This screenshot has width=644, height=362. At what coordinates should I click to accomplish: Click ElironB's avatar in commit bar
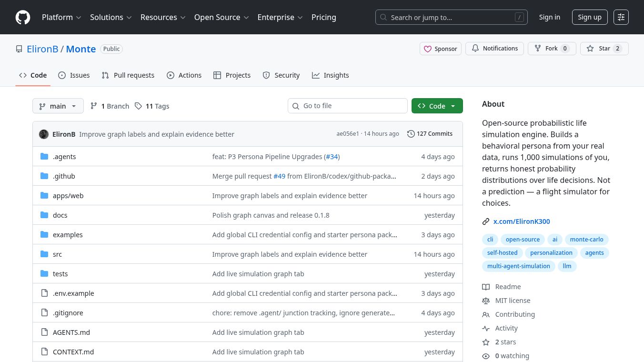point(44,134)
